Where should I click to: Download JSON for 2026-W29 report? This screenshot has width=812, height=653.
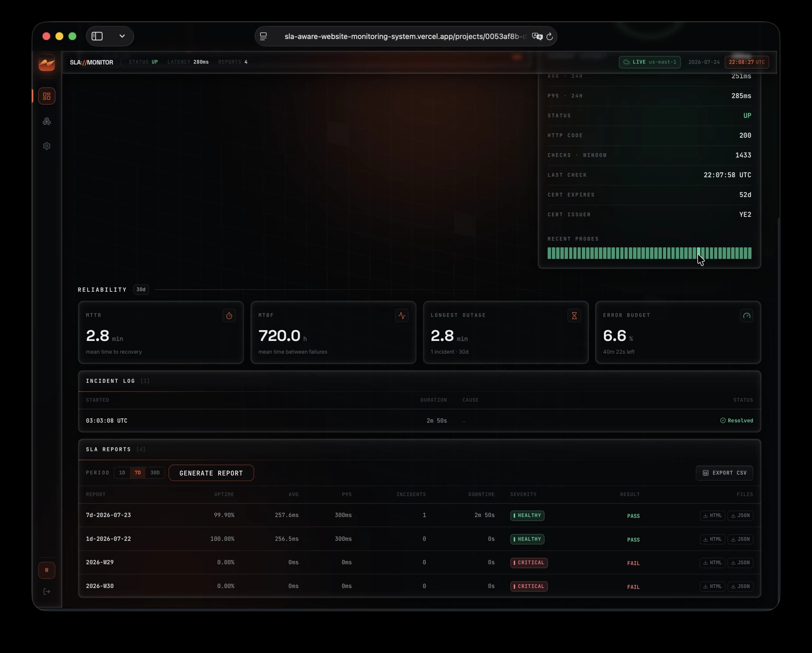pyautogui.click(x=740, y=563)
